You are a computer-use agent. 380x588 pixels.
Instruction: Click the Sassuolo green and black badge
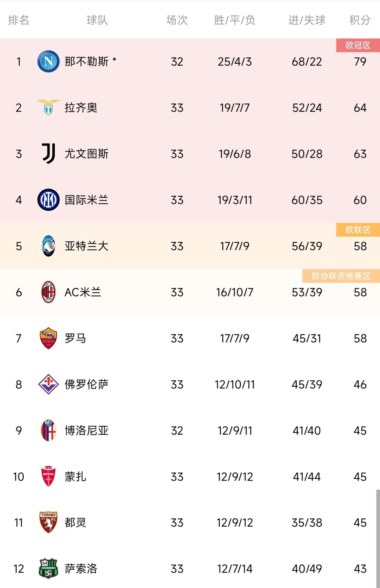(48, 568)
